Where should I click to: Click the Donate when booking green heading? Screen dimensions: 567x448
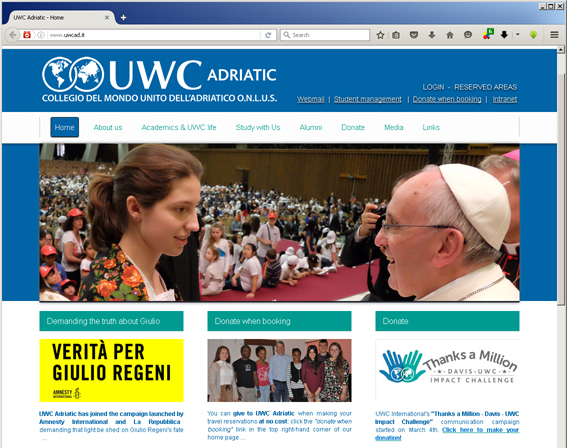coord(279,321)
